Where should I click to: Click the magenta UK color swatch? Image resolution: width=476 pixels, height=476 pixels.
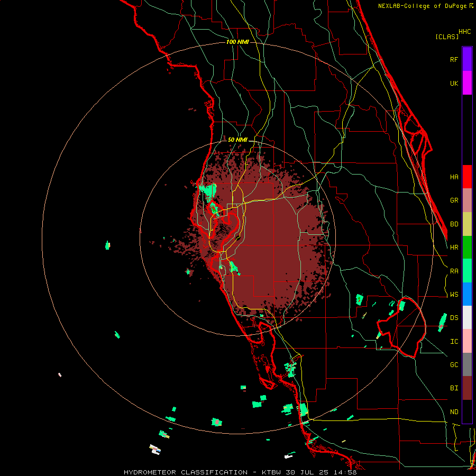pos(467,83)
